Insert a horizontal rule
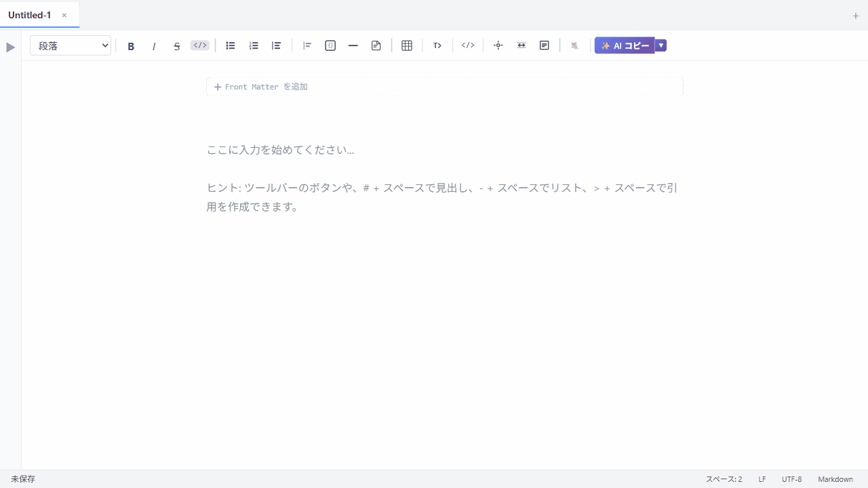Screen dimensions: 868x488 click(353, 45)
